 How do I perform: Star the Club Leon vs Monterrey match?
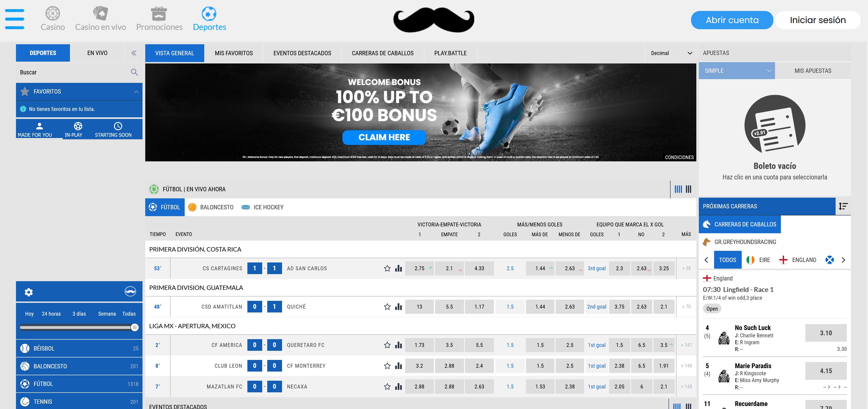(387, 366)
